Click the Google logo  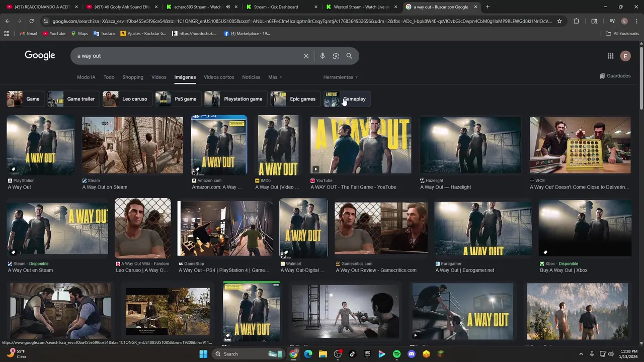[x=40, y=55]
